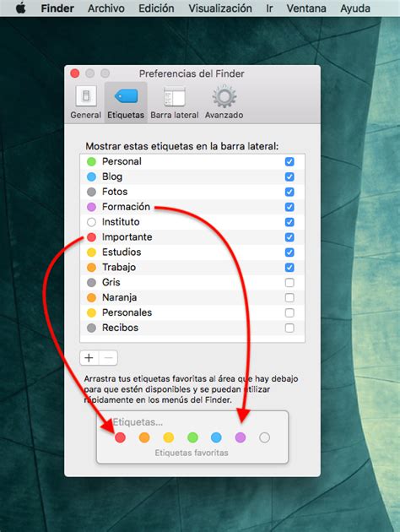Click the green dot next to Personal
This screenshot has width=400, height=532.
click(x=91, y=161)
